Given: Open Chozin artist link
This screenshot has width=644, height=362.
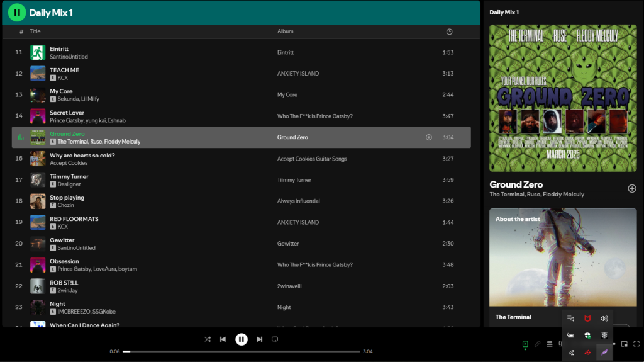Looking at the screenshot, I should [x=65, y=205].
